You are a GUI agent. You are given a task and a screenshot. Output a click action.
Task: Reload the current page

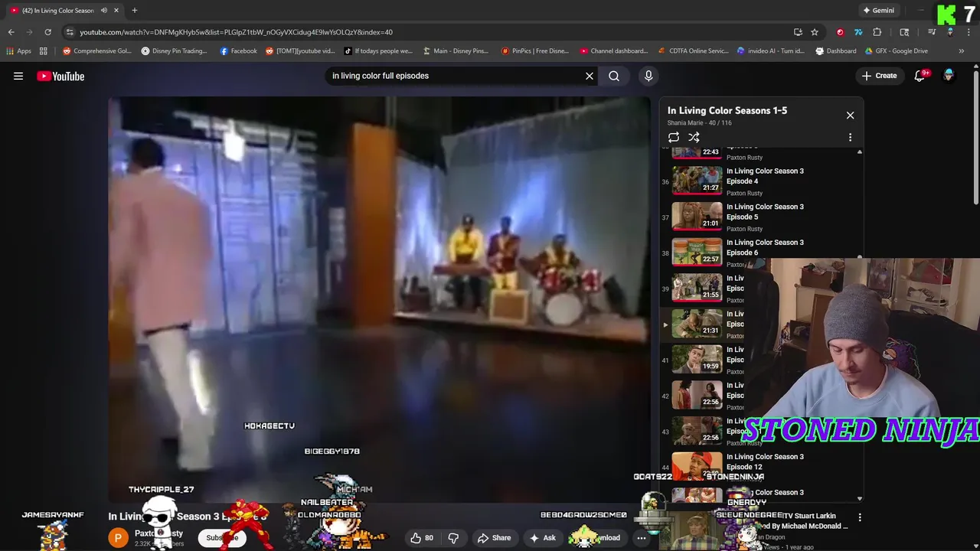[x=47, y=32]
